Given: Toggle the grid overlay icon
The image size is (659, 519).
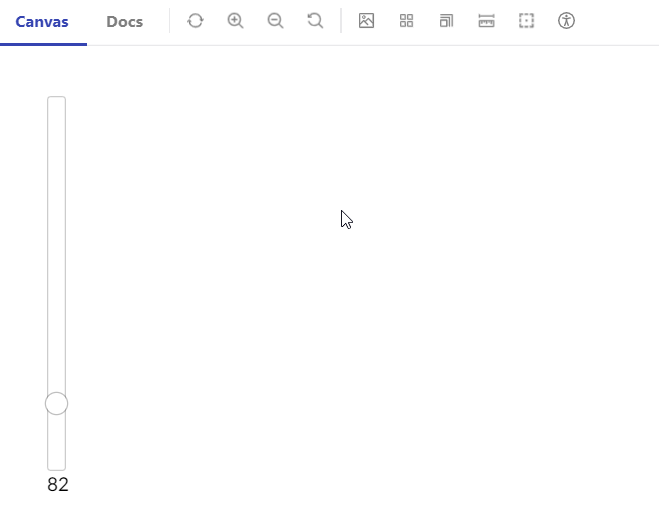Looking at the screenshot, I should click(x=406, y=21).
